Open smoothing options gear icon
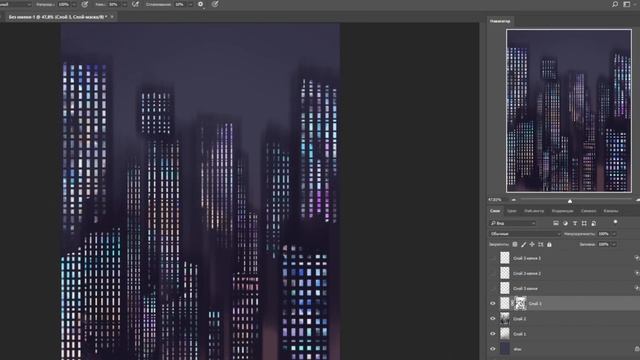640x360 pixels. 200,4
